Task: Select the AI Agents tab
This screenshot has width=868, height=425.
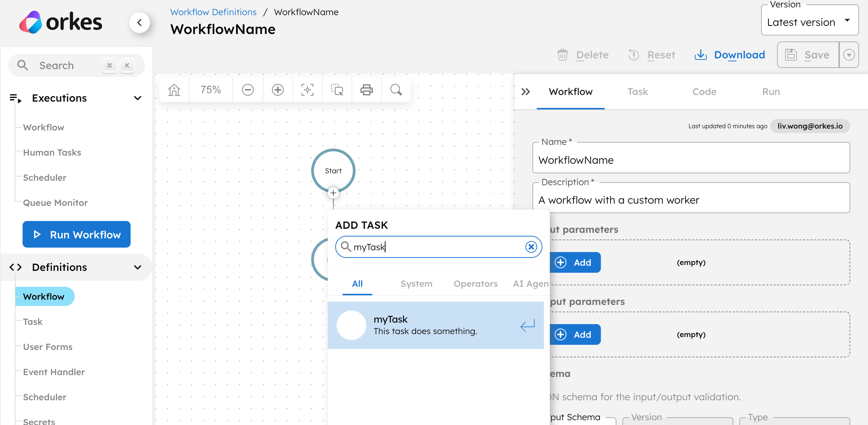Action: 531,284
